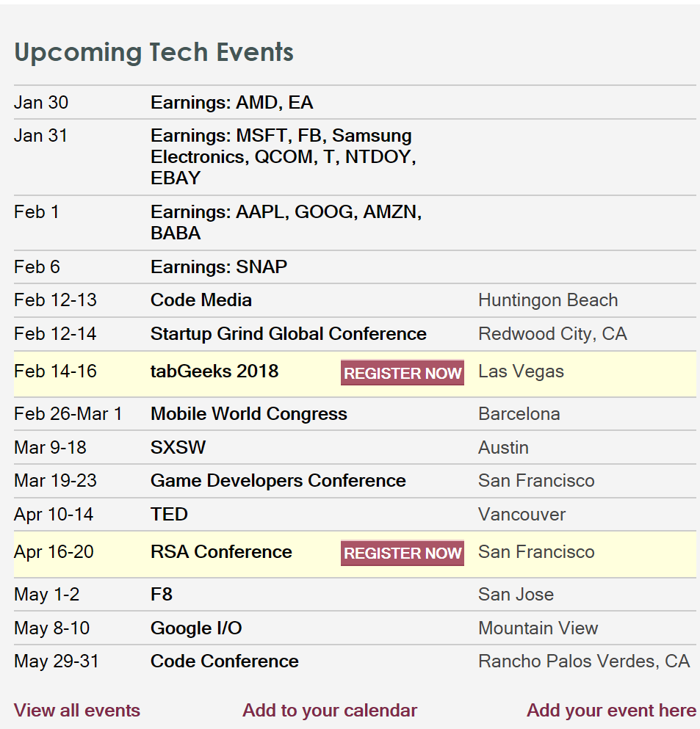Click tabGeeks 2018 Register Now button

click(402, 372)
